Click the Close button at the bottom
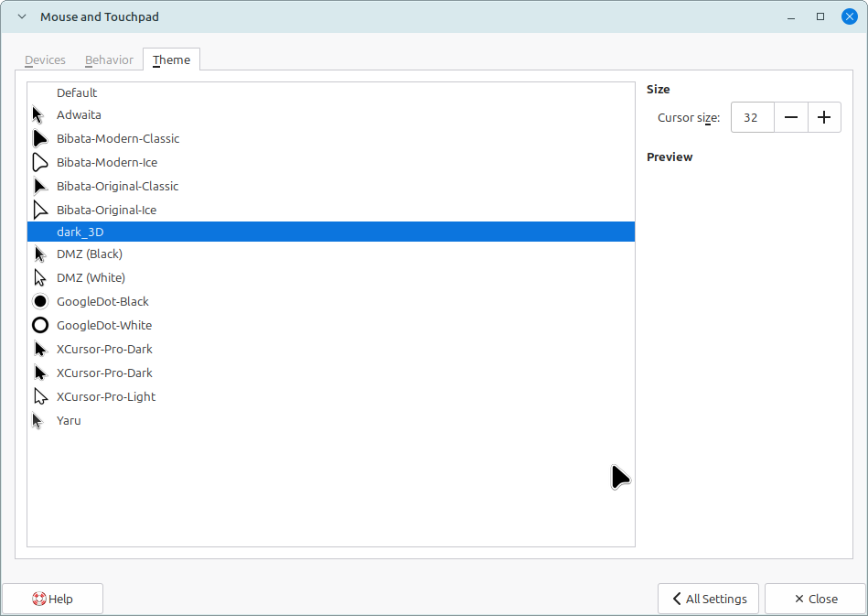Viewport: 868px width, 616px height. (x=816, y=599)
